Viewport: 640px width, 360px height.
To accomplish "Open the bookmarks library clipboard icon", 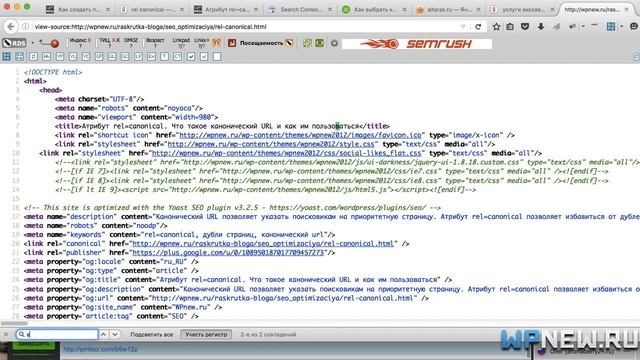I will (510, 27).
